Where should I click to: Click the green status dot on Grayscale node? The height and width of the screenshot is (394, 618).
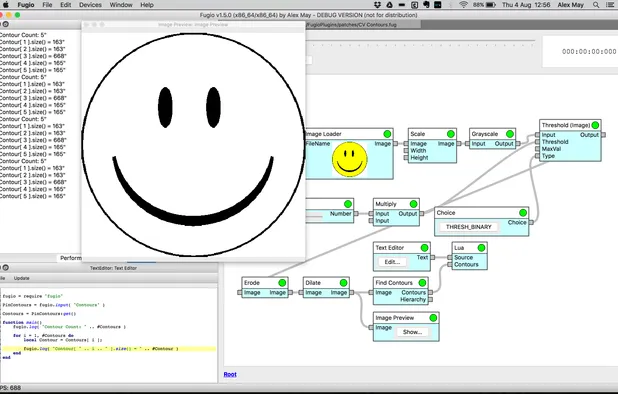pos(510,134)
